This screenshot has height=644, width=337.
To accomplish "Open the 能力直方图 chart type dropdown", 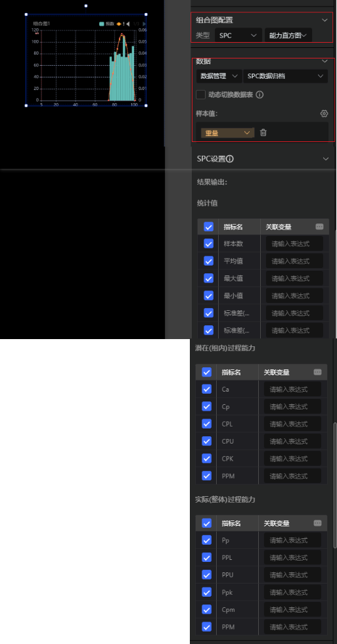I will point(288,35).
